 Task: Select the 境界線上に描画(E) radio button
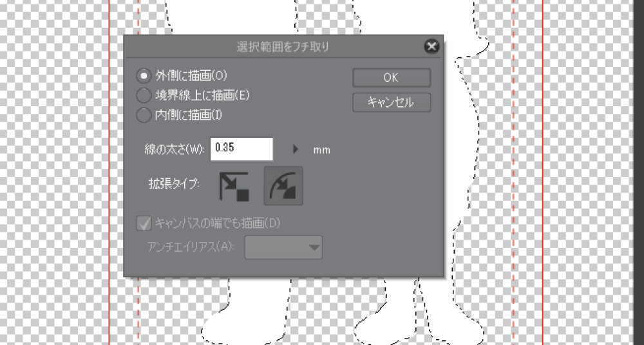[x=144, y=96]
